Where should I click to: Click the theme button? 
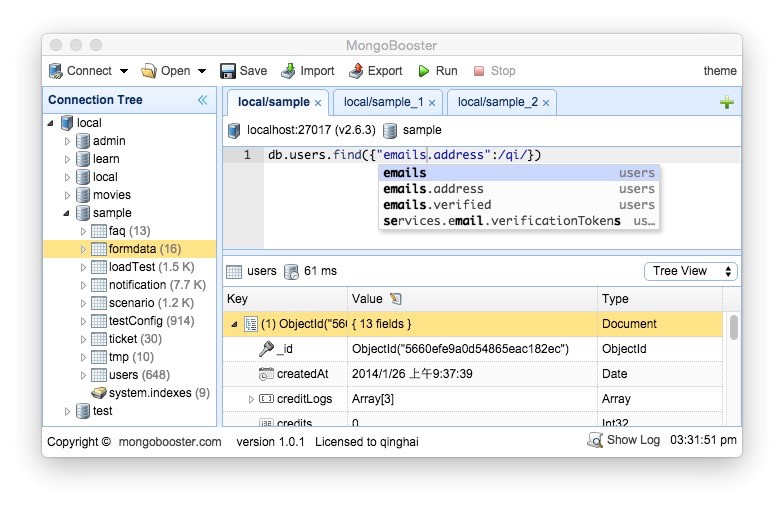(720, 71)
